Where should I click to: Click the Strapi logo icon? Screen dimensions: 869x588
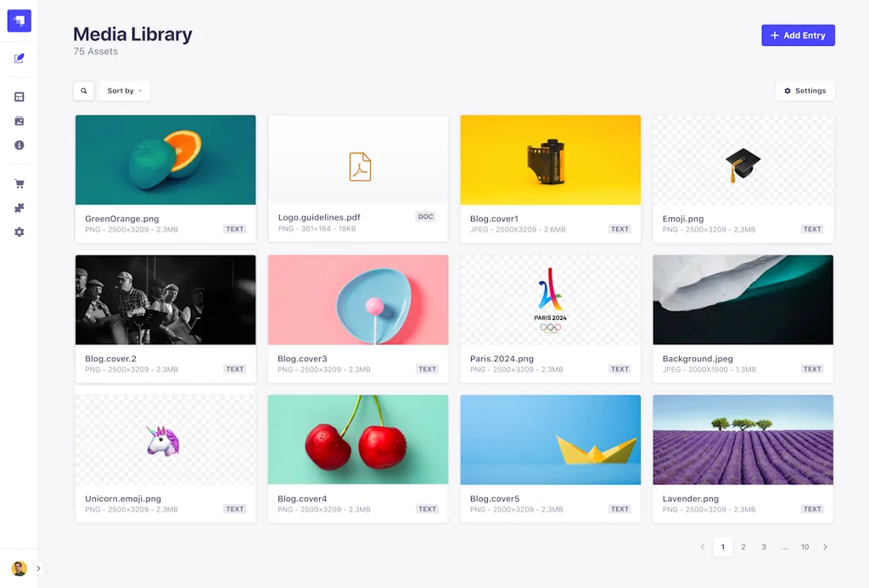20,21
